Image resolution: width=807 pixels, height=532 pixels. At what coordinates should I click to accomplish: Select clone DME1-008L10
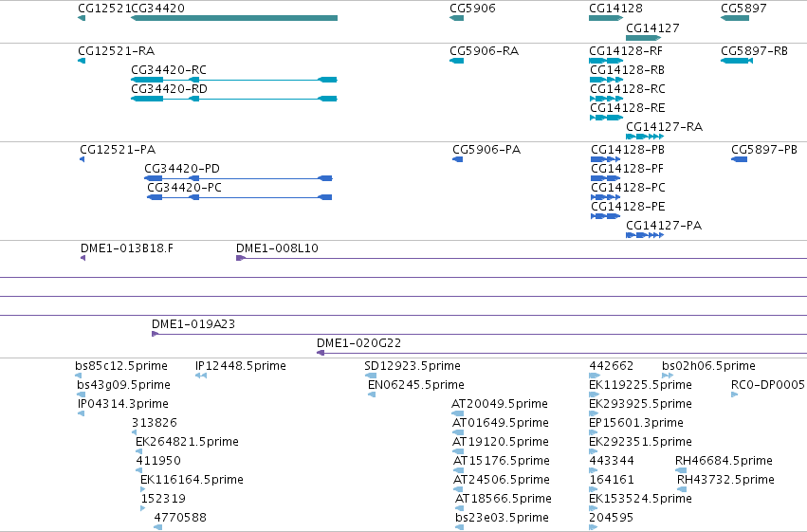point(522,258)
